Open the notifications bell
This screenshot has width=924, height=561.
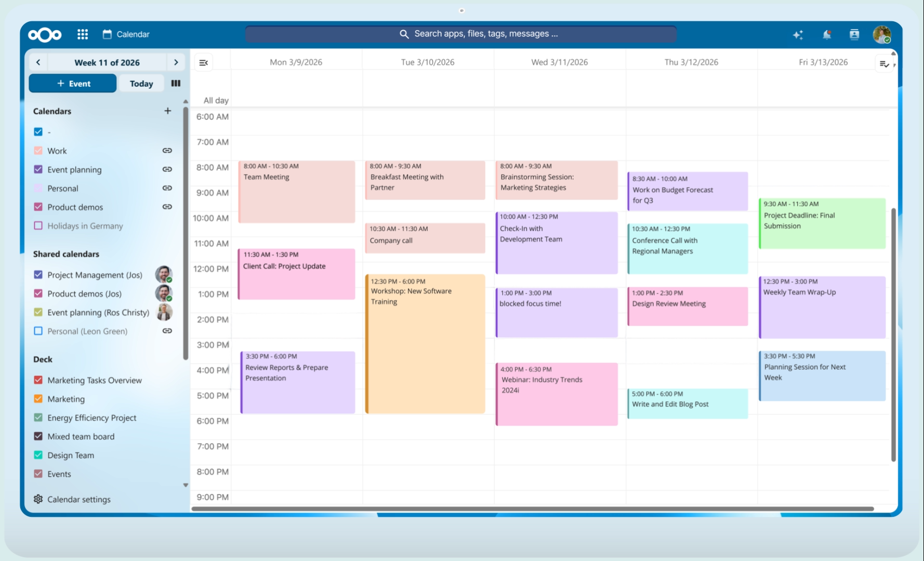(x=826, y=35)
